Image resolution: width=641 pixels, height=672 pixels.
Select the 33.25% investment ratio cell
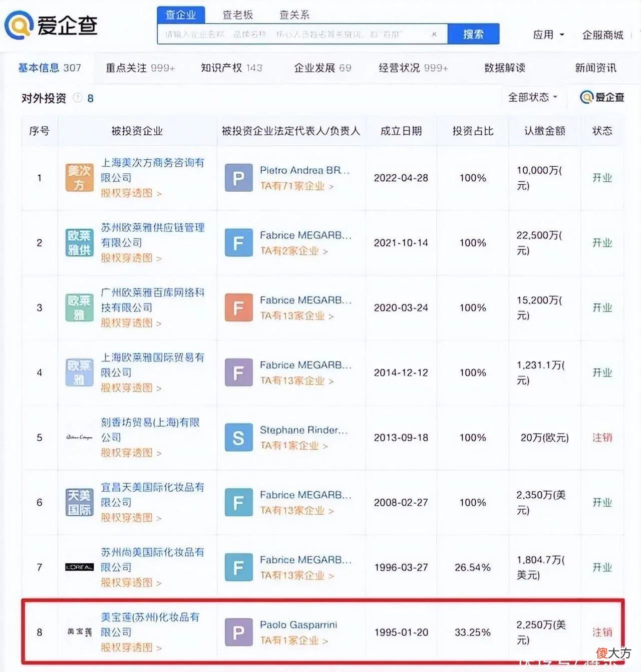473,632
